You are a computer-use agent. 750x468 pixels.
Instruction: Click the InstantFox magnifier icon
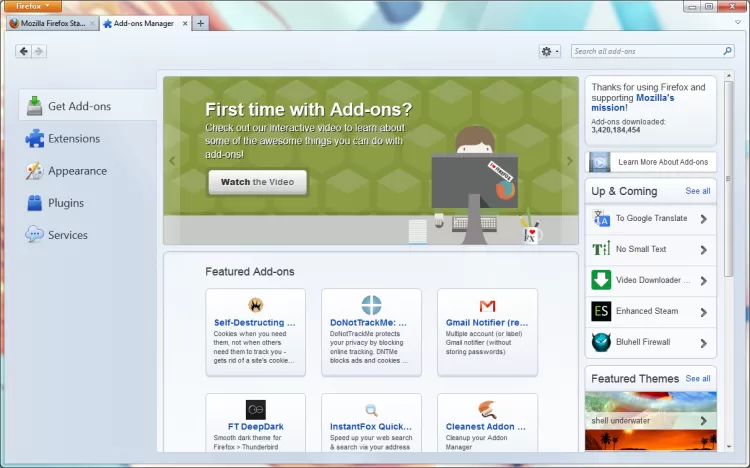(x=372, y=410)
